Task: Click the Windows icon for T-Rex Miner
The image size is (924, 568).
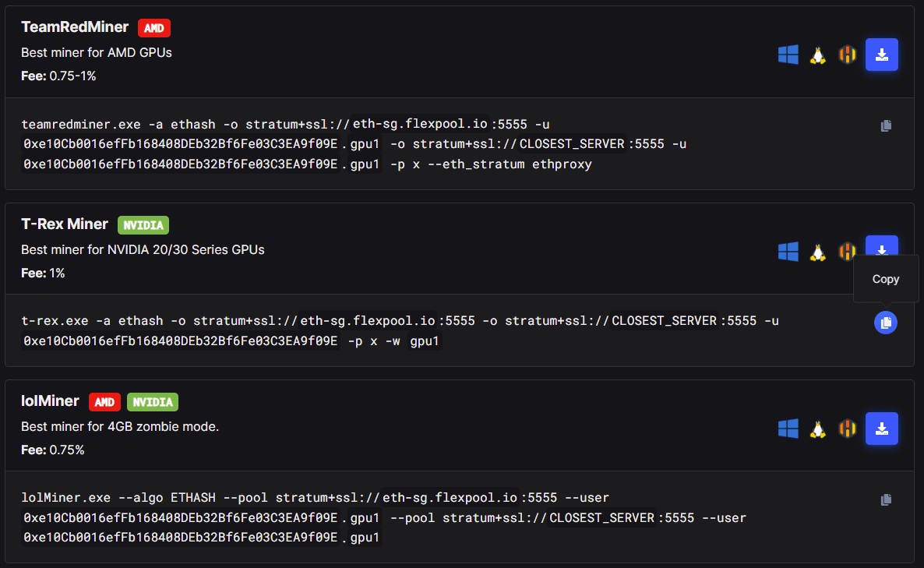Action: 788,252
